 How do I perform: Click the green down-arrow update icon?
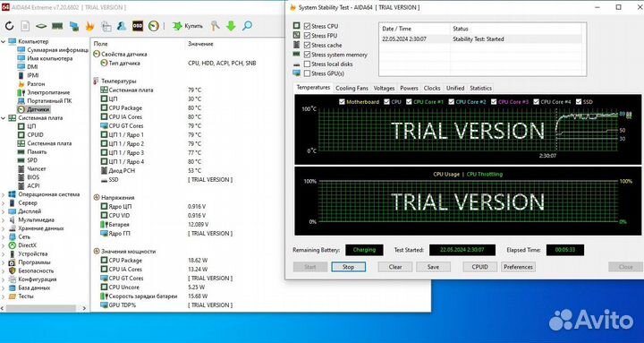[x=231, y=26]
